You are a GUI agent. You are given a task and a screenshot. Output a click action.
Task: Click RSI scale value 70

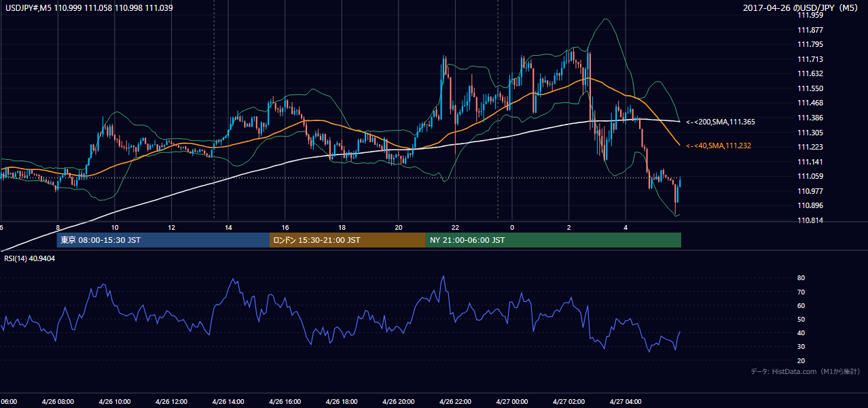coord(801,292)
